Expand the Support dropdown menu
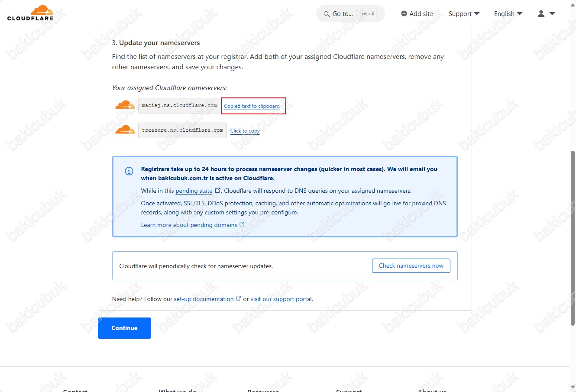The image size is (576, 392). (x=464, y=14)
